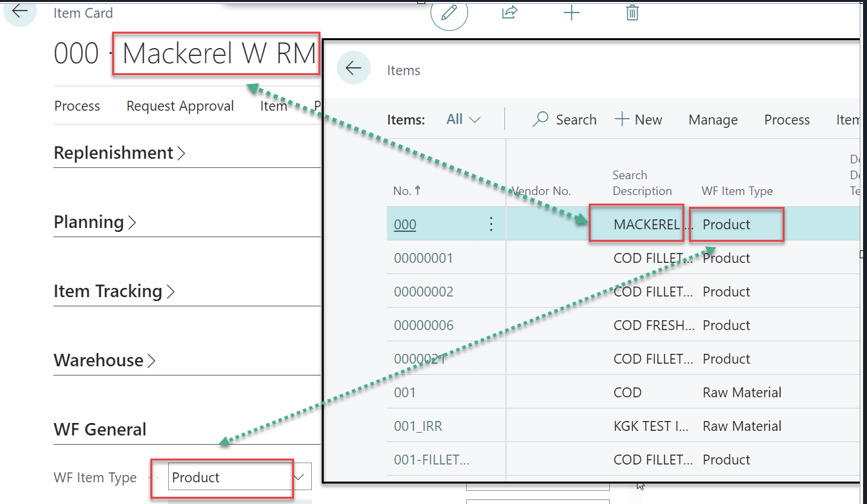Expand the Warehouse section
867x504 pixels.
pyautogui.click(x=105, y=360)
